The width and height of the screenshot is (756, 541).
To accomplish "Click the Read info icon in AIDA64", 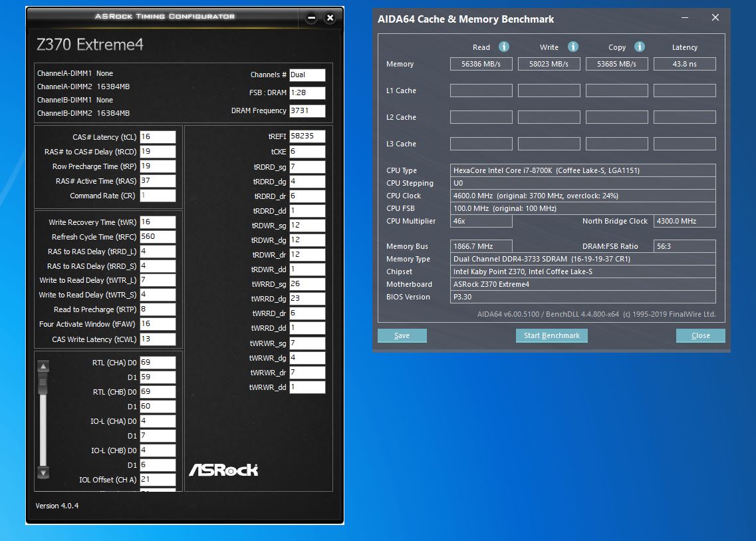I will [503, 47].
